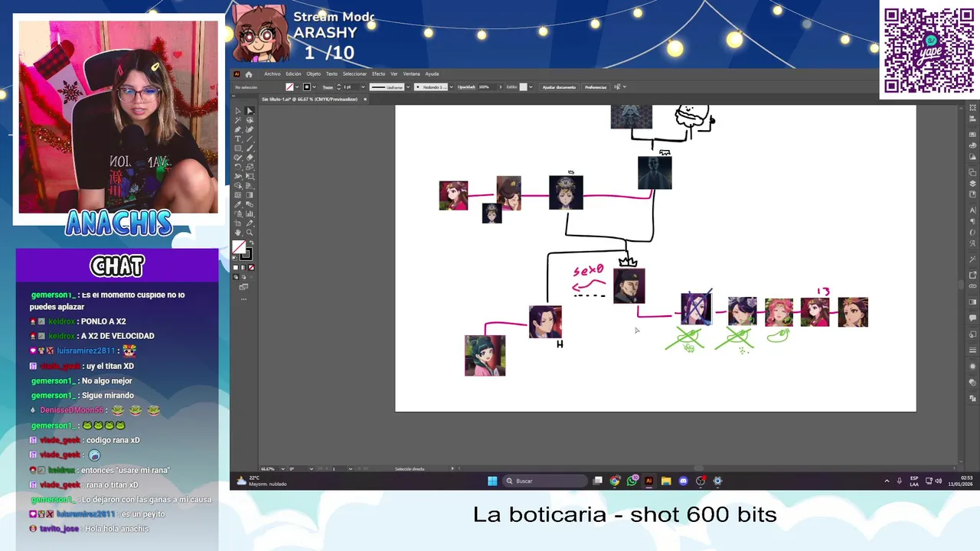Open the Edición menu

(x=293, y=74)
